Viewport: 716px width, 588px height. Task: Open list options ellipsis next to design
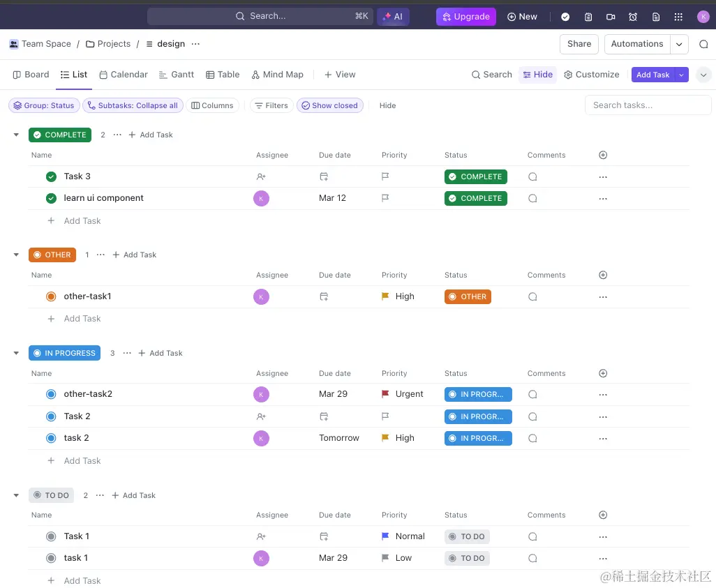pos(195,44)
